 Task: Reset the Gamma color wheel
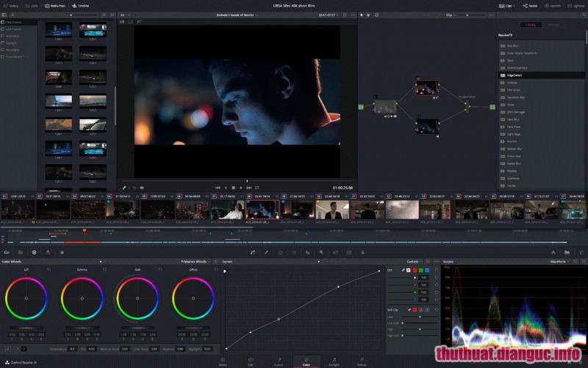coord(104,269)
